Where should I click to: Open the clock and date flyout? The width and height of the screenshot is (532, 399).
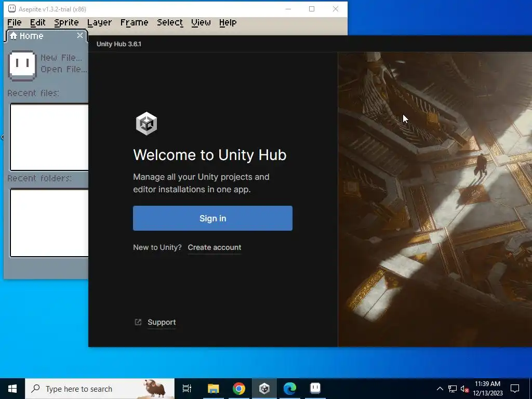tap(487, 389)
